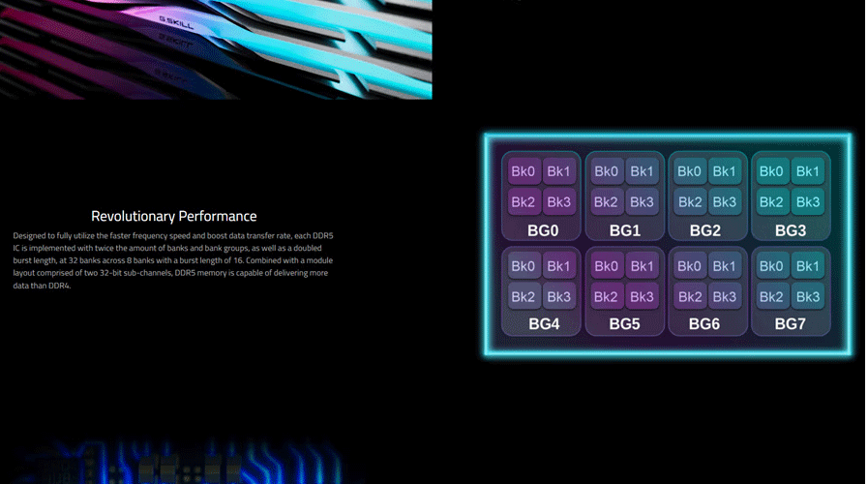This screenshot has width=868, height=484.
Task: Select the Bk2 block in BG2
Action: click(689, 202)
